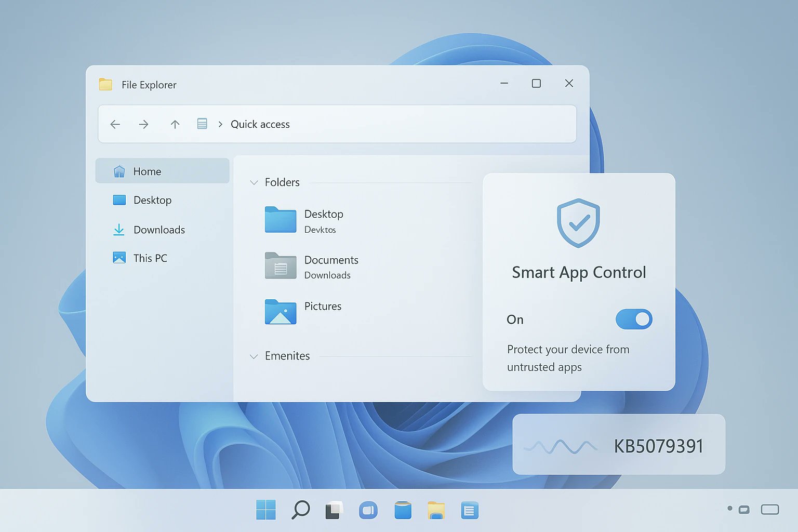Click the rounded rectangle at the taskbar's right end

(x=770, y=509)
